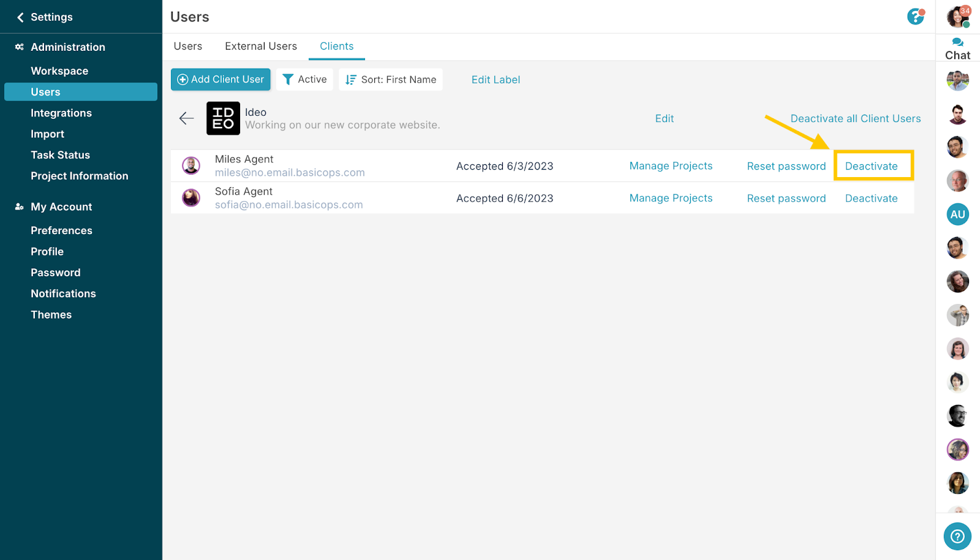Image resolution: width=980 pixels, height=560 pixels.
Task: Switch to the External Users tab
Action: [261, 46]
